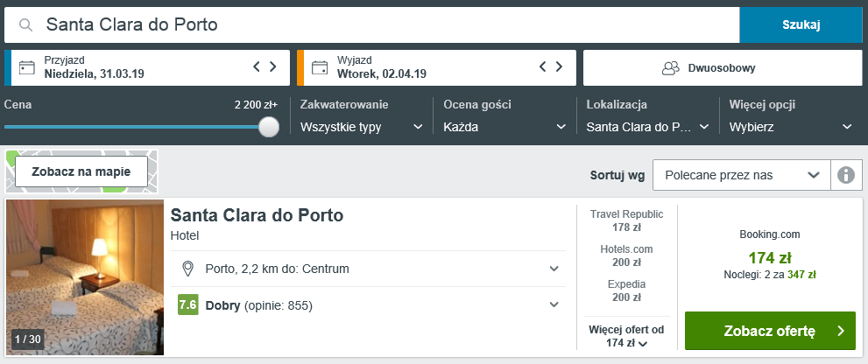Click the location pin icon
Image resolution: width=868 pixels, height=364 pixels.
187,269
